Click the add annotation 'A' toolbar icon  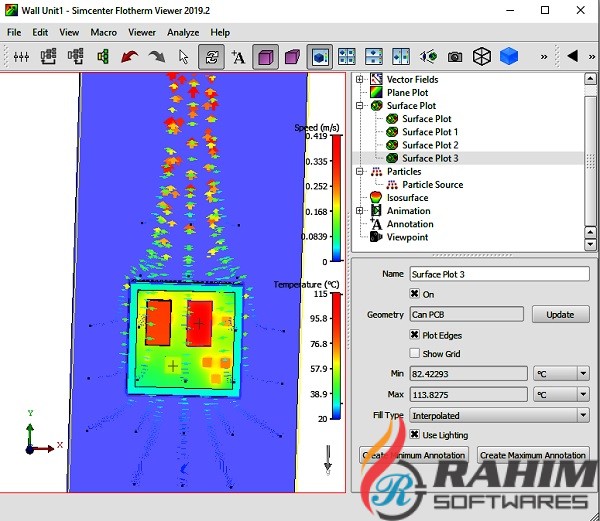pos(238,57)
